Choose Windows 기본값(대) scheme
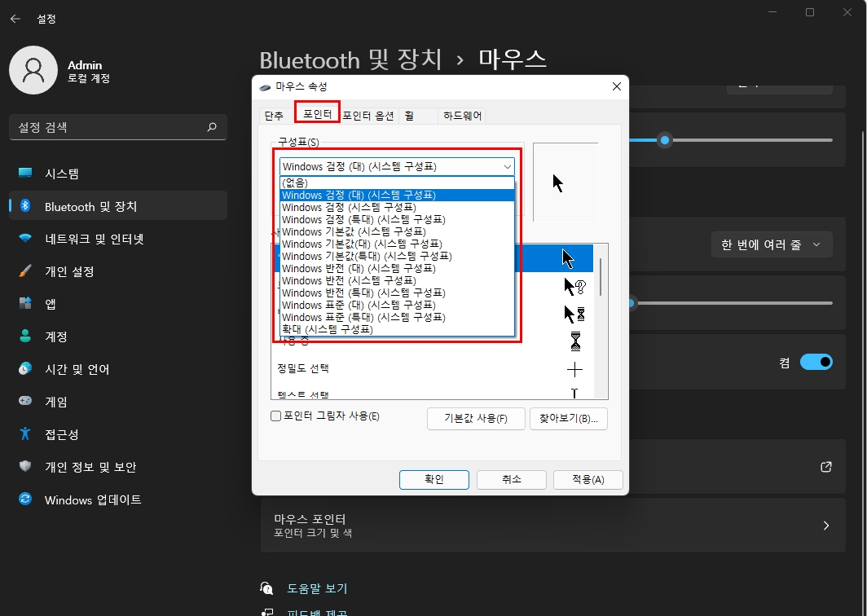Viewport: 867px width, 616px height. click(x=397, y=244)
